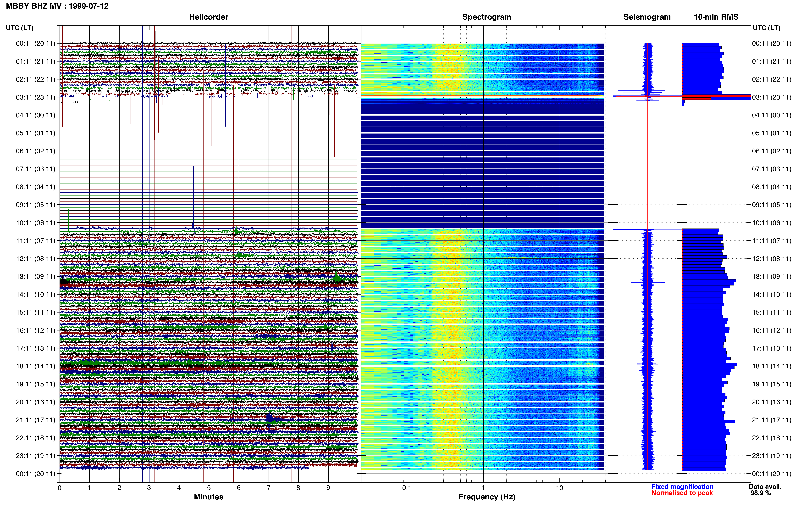Select the left-axis time label '01:11 (21:11)'

click(36, 61)
